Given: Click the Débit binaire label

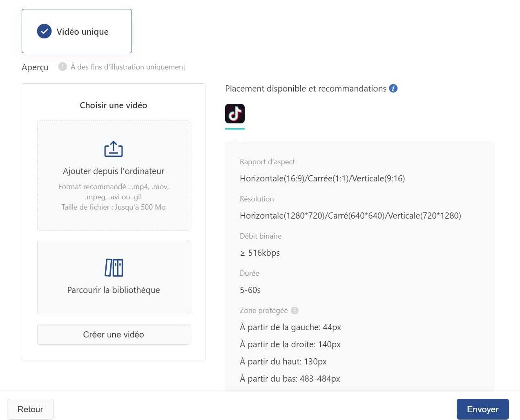Looking at the screenshot, I should click(x=261, y=236).
